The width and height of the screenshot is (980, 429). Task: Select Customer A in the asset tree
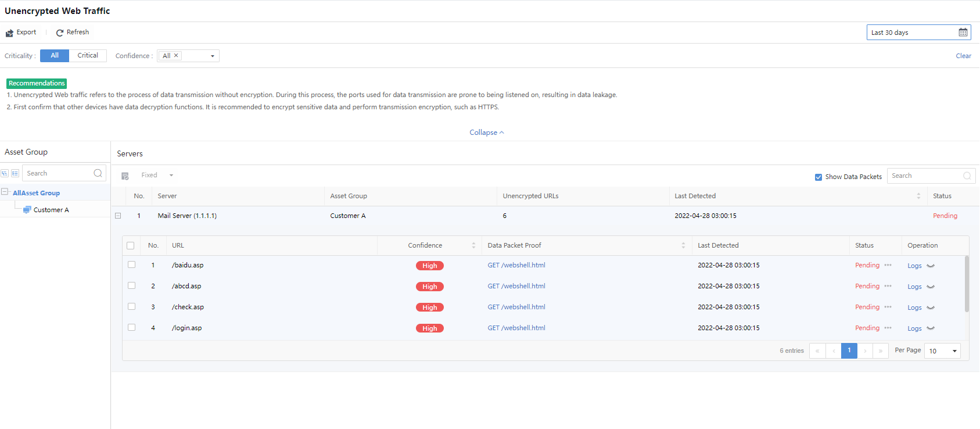51,210
